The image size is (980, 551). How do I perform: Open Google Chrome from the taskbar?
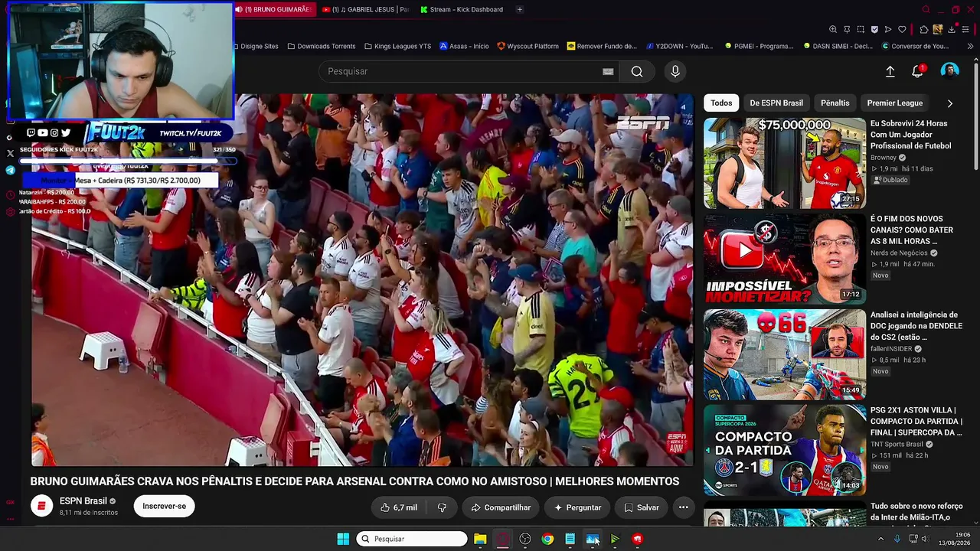pyautogui.click(x=547, y=539)
